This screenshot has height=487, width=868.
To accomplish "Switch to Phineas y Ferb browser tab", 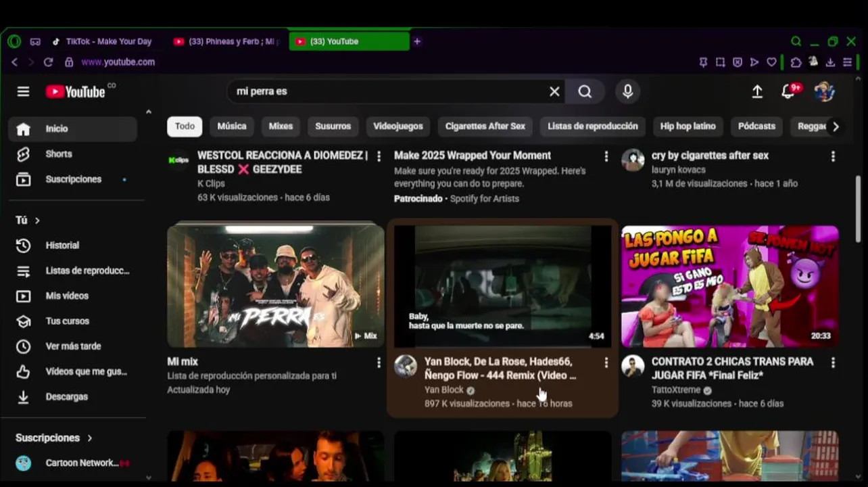I will pos(228,41).
